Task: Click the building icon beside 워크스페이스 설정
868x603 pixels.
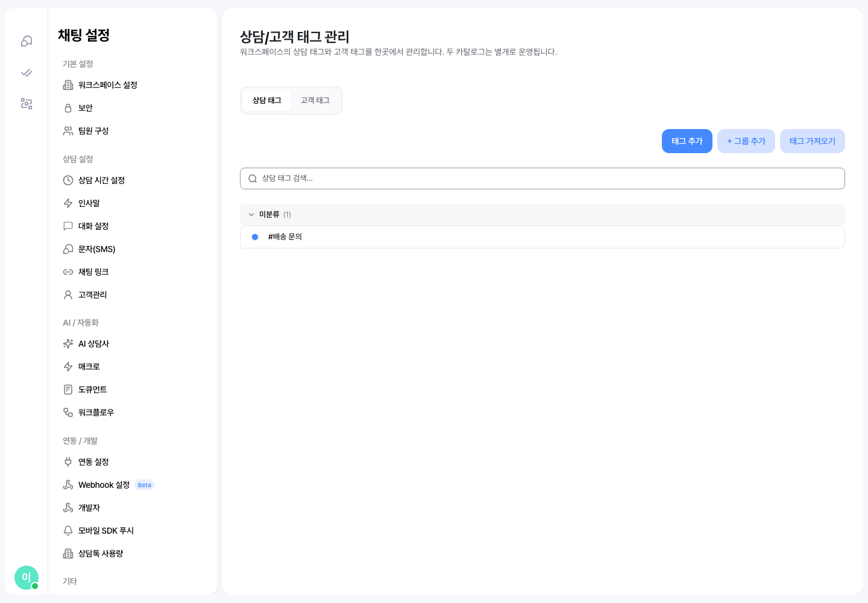Action: [68, 85]
